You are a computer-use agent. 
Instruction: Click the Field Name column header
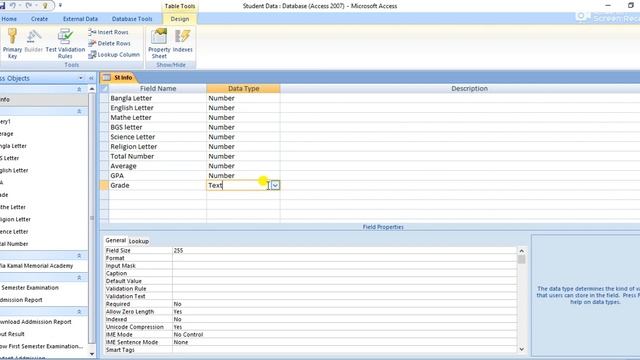click(158, 89)
